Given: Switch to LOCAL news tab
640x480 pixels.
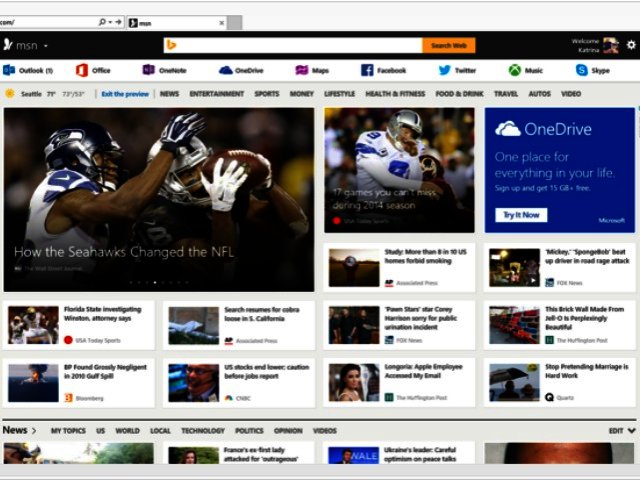Looking at the screenshot, I should click(x=160, y=431).
